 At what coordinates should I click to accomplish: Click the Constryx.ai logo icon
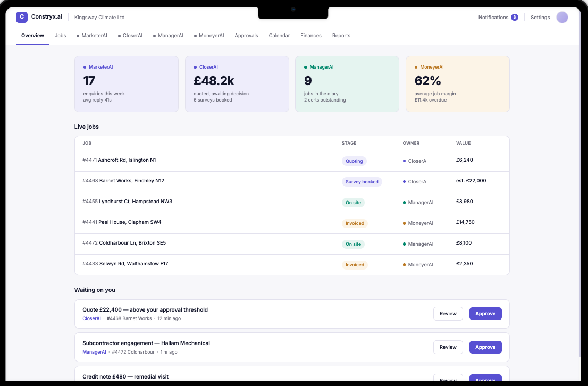22,17
